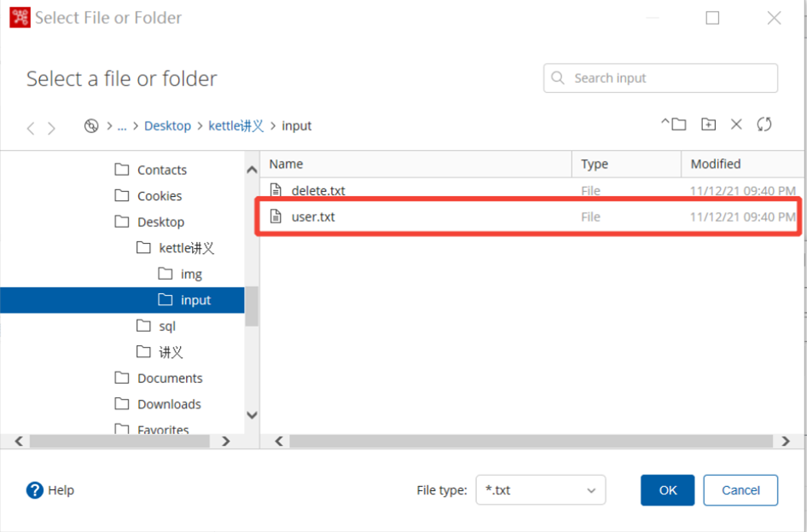The width and height of the screenshot is (807, 532).
Task: Go back to previous folder
Action: click(x=31, y=128)
